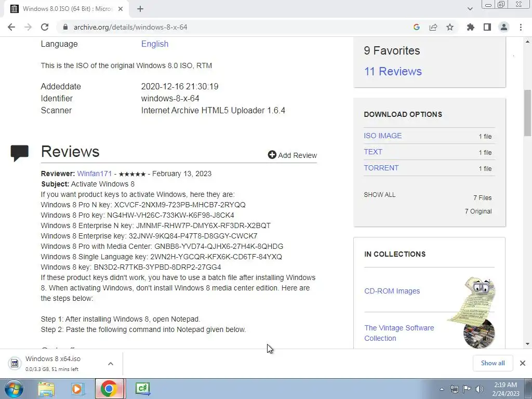Download the TORRENT file option
The width and height of the screenshot is (532, 399).
point(381,168)
